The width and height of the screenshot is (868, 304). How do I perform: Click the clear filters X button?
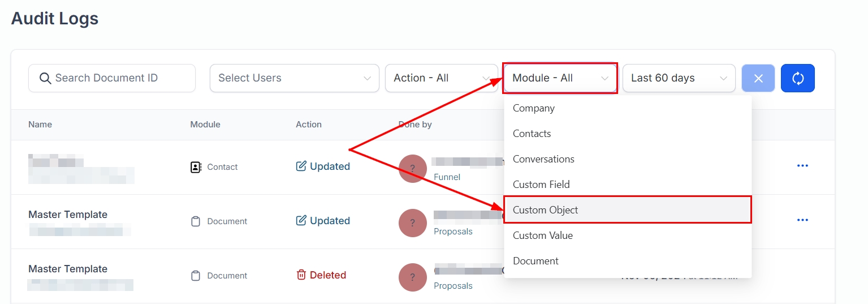(x=758, y=78)
